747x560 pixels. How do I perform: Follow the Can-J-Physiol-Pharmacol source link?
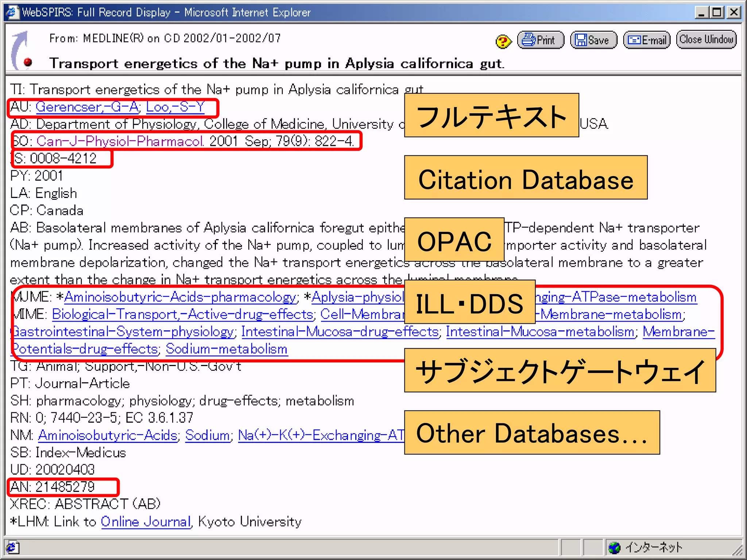(x=120, y=141)
